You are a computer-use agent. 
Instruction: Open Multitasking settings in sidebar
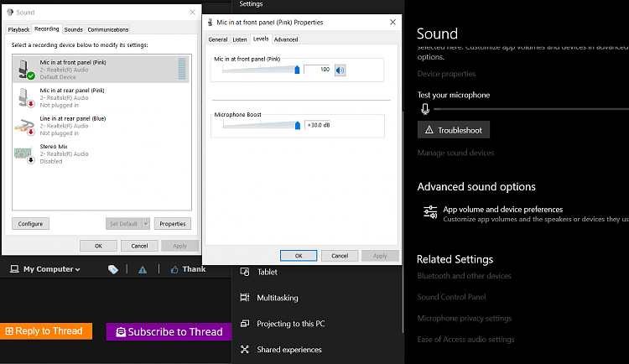[277, 298]
